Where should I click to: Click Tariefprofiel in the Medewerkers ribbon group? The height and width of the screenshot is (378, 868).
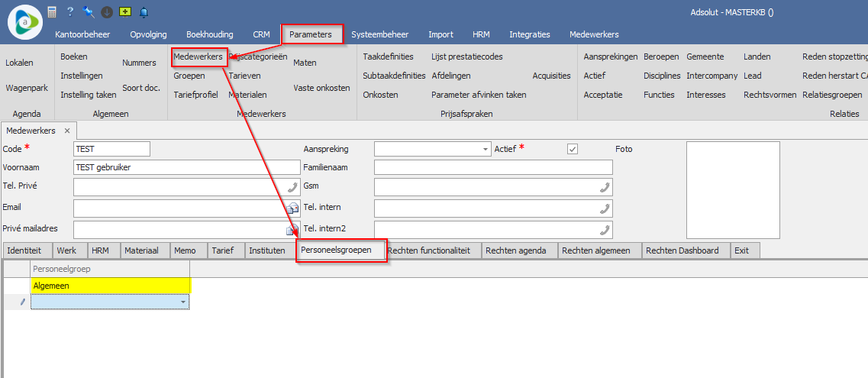click(x=195, y=95)
